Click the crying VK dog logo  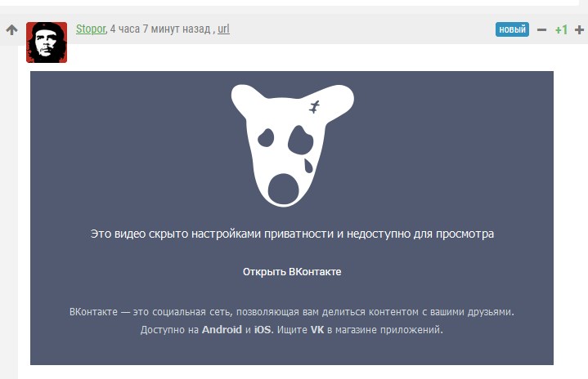[x=293, y=145]
